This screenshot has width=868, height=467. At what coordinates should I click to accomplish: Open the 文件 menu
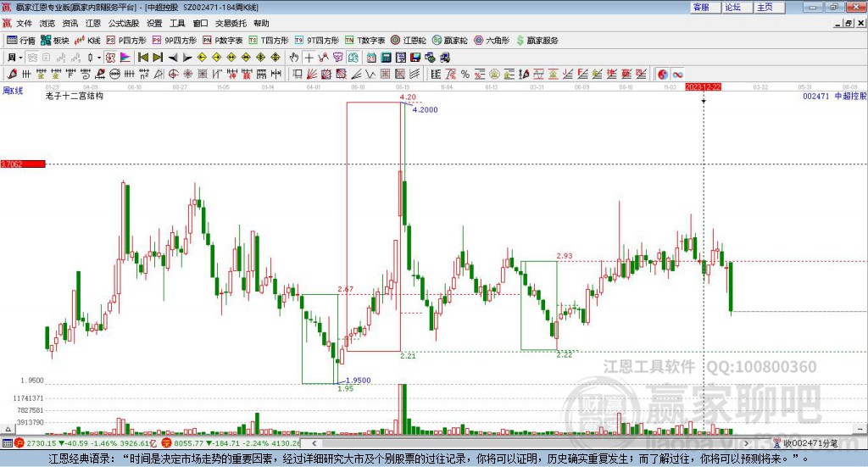pos(24,23)
